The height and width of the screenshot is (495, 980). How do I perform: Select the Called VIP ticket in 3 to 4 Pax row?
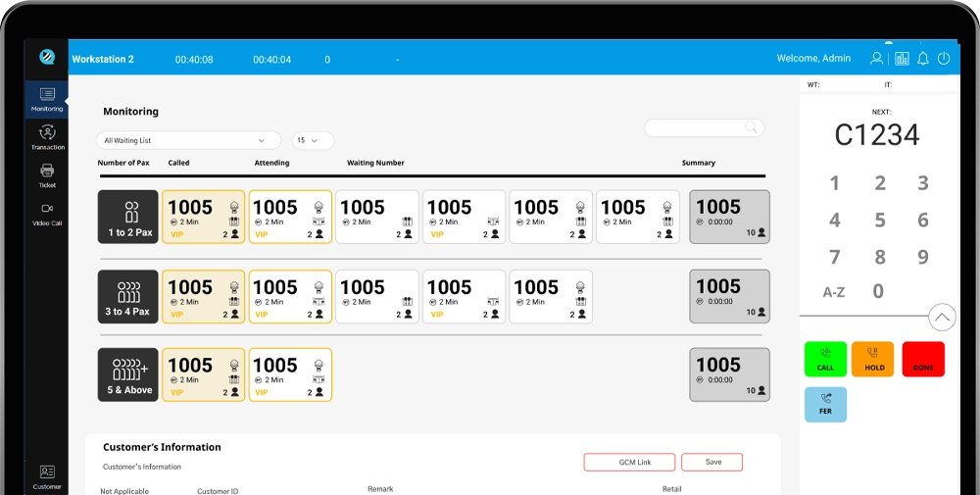203,296
